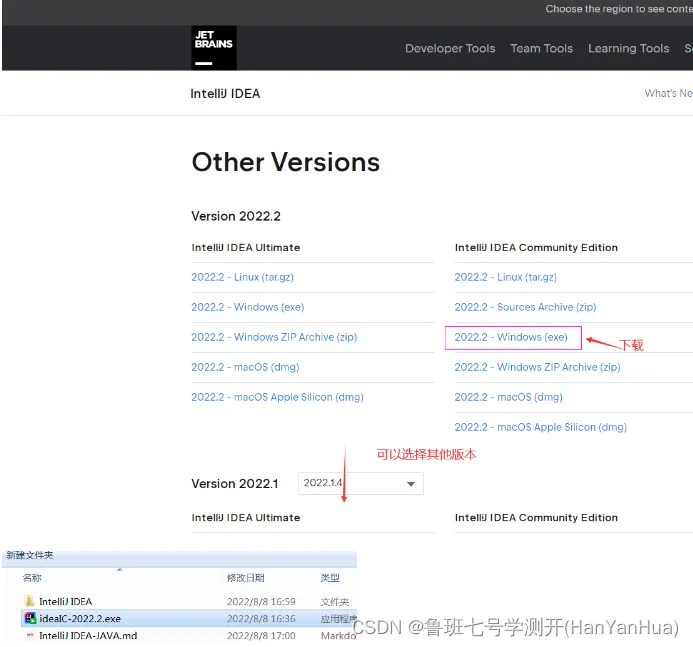Click the IntelliJ IDEA product title
Image resolution: width=693 pixels, height=647 pixels.
(x=225, y=94)
